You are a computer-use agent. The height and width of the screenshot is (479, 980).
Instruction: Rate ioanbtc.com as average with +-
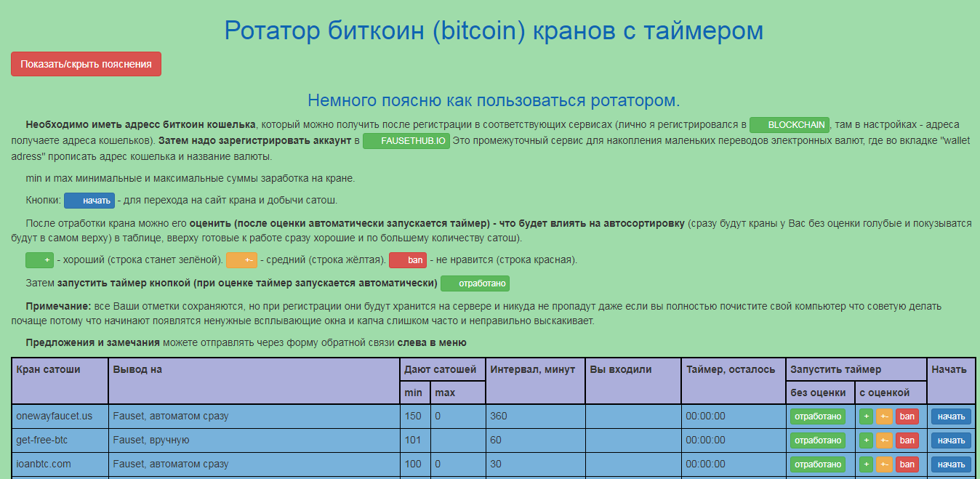point(883,464)
